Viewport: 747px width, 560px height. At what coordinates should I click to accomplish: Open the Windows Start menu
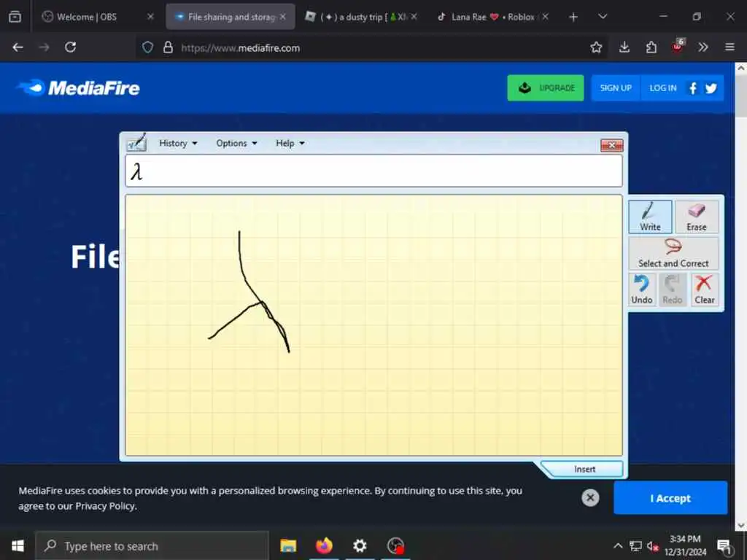pyautogui.click(x=18, y=545)
